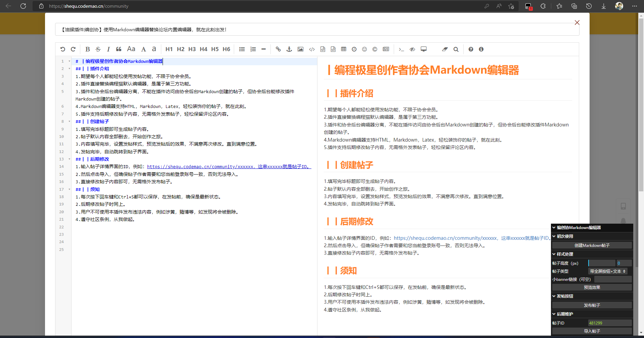Fold line 8 section in code gutter

[70, 121]
